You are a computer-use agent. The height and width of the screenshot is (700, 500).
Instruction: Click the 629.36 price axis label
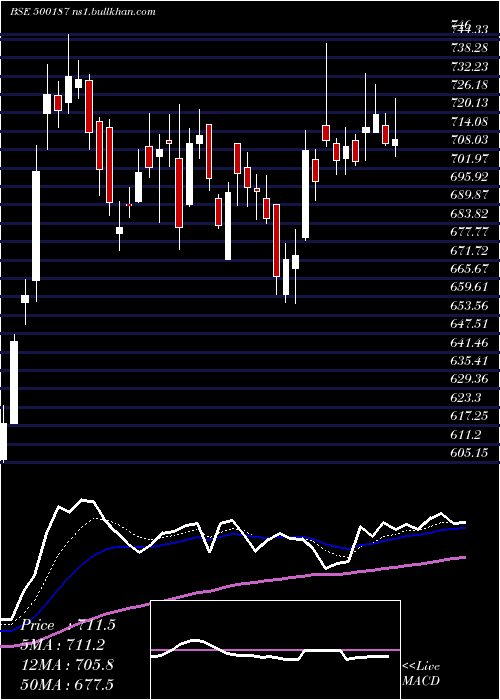pos(470,379)
